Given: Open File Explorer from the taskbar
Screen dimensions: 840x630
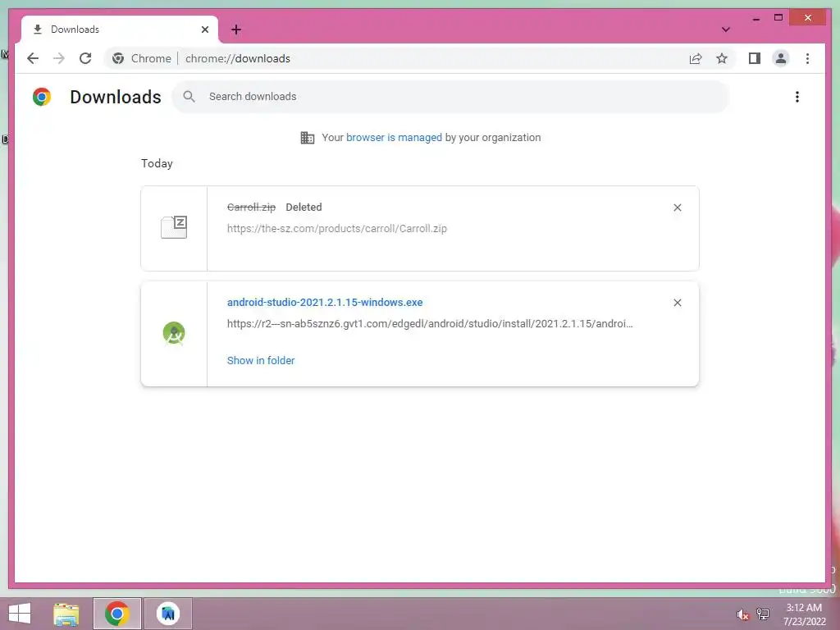Looking at the screenshot, I should [66, 614].
